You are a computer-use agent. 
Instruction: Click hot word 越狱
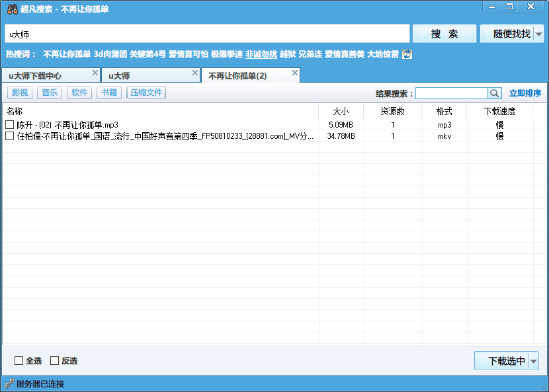[288, 54]
